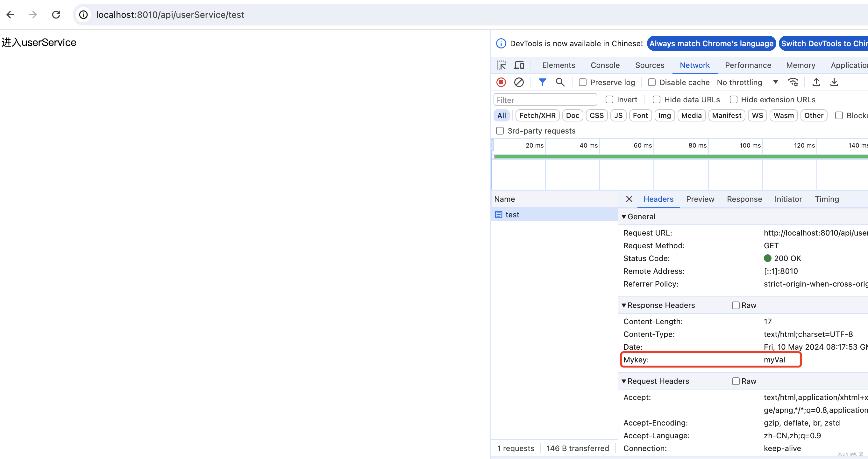This screenshot has width=868, height=459.
Task: Check the Blocked response checkbox
Action: (x=839, y=116)
